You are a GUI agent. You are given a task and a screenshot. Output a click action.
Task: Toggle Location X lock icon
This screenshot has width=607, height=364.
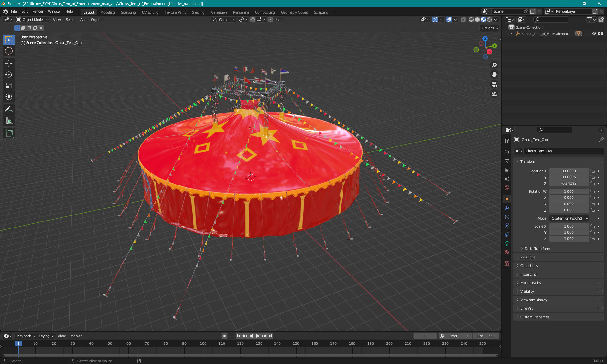[x=592, y=171]
